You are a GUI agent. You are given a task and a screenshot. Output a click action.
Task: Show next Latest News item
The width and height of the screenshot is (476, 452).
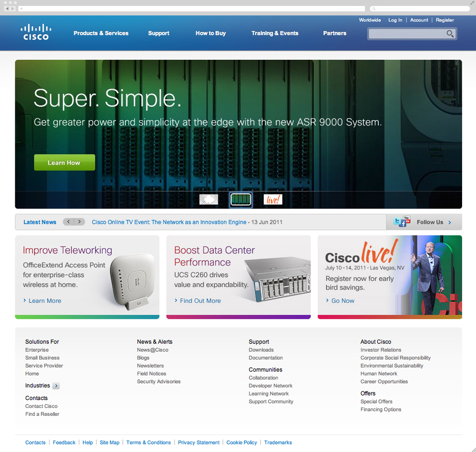point(79,222)
